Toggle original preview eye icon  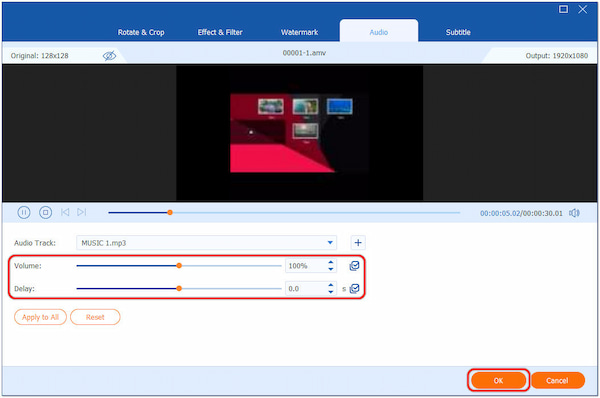click(x=109, y=56)
